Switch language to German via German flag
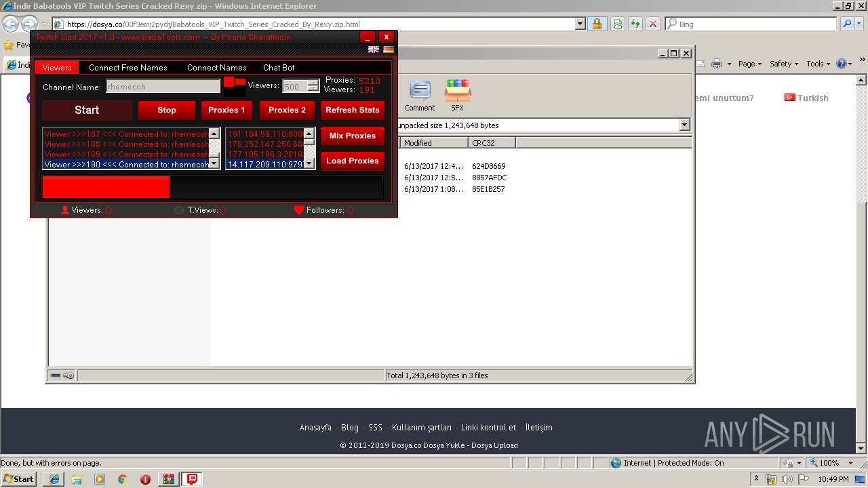The height and width of the screenshot is (488, 868). 389,49
